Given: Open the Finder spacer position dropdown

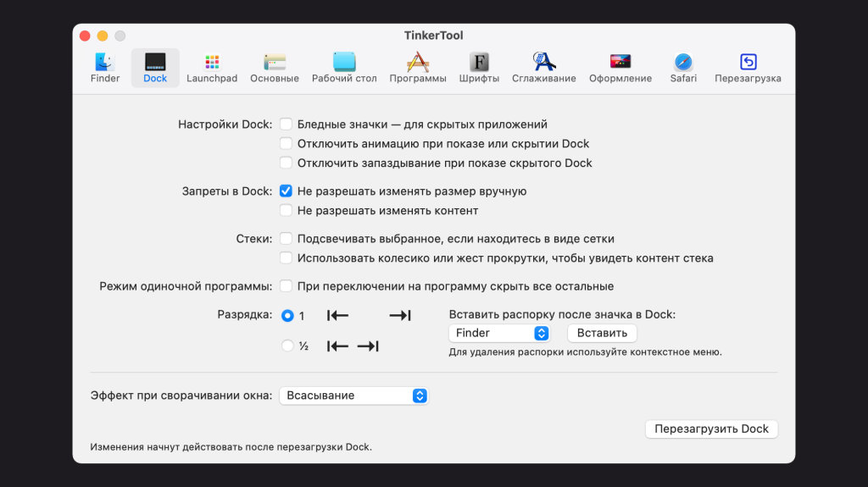Looking at the screenshot, I should [x=499, y=334].
